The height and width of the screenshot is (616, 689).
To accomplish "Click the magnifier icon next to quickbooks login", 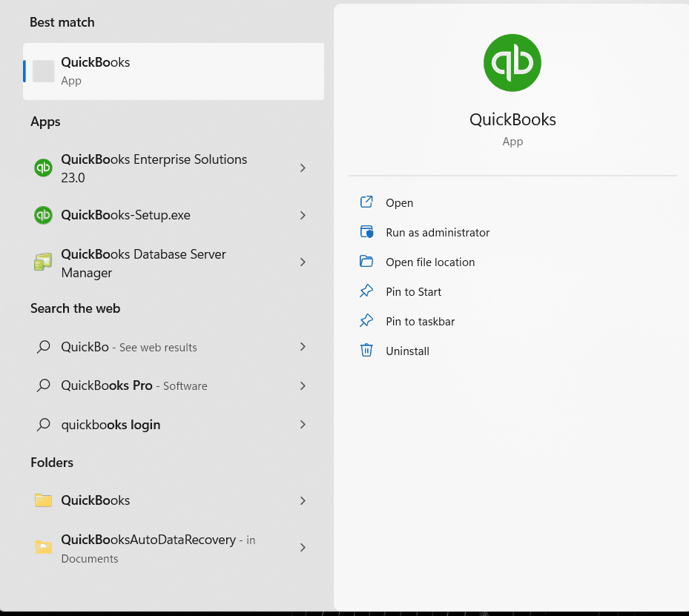I will (x=43, y=425).
